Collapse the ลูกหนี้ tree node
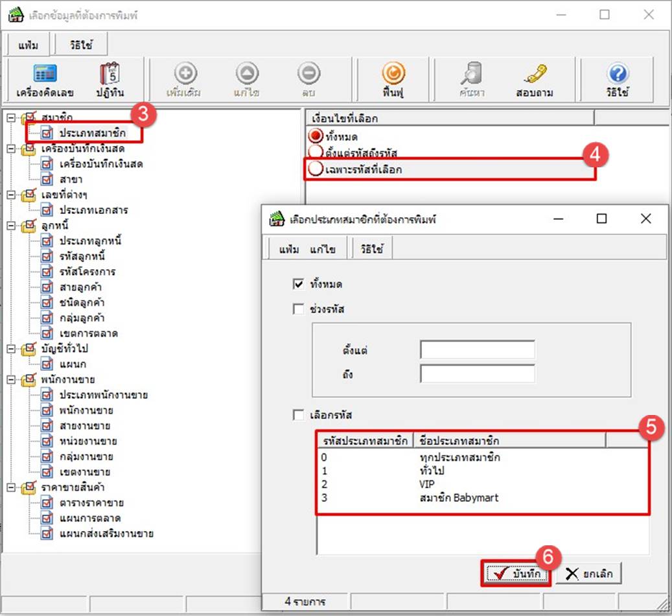Image resolution: width=672 pixels, height=616 pixels. [x=11, y=226]
